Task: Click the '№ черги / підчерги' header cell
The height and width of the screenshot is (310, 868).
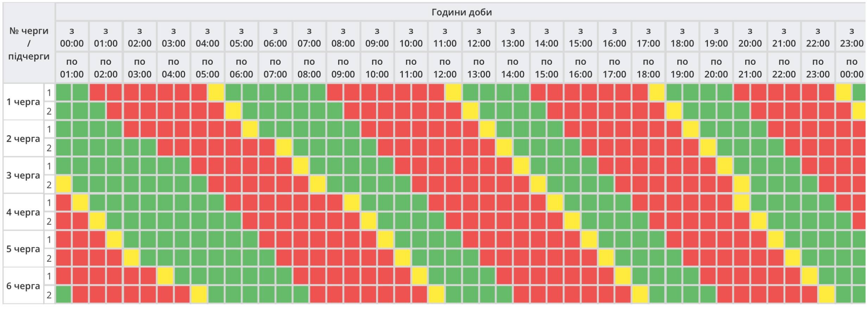Action: [29, 43]
